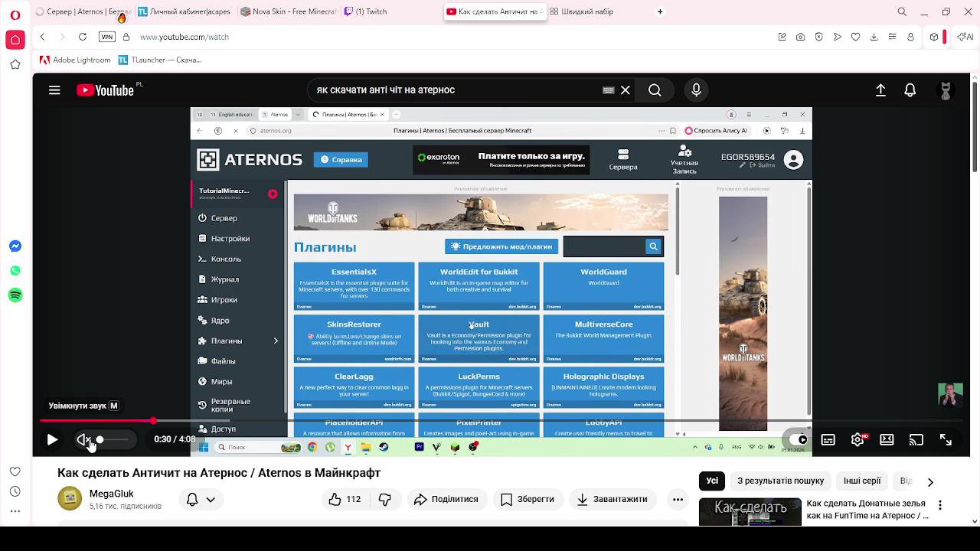980x551 pixels.
Task: Open the YouTube create upload icon
Action: coord(880,90)
